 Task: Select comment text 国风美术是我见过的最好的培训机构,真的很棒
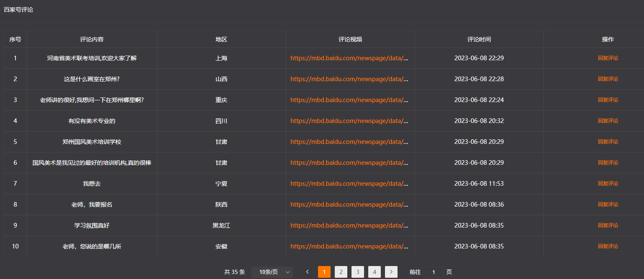[x=92, y=163]
